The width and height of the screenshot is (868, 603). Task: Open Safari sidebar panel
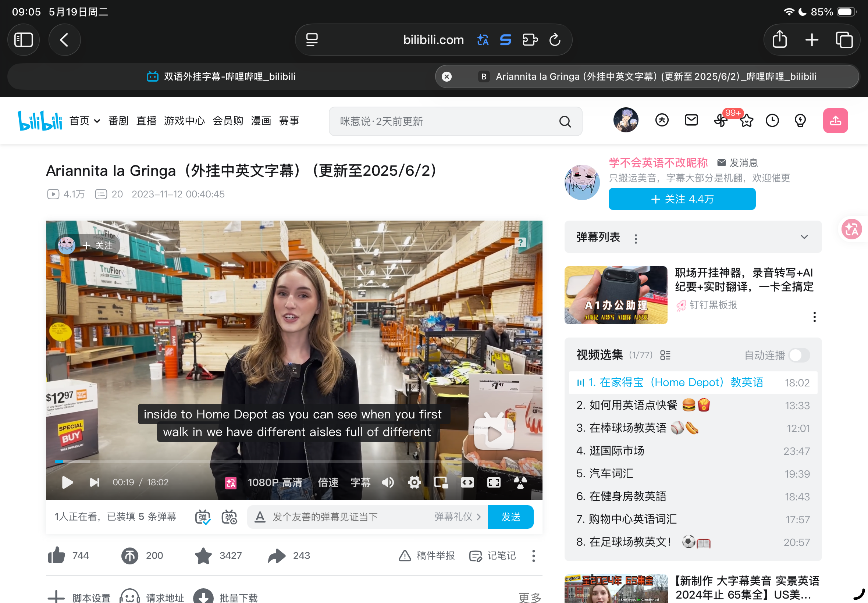pyautogui.click(x=24, y=40)
